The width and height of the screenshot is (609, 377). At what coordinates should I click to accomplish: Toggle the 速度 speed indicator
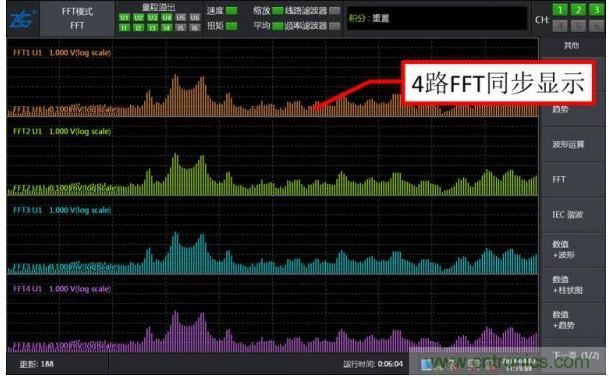(231, 10)
